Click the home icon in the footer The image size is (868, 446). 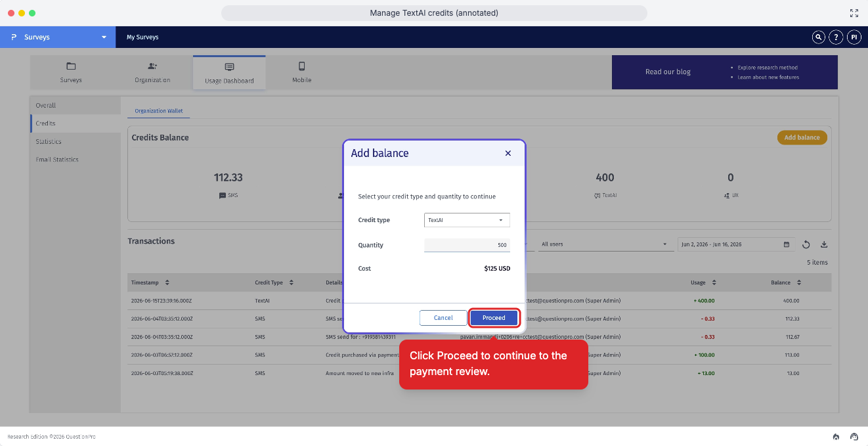tap(836, 437)
